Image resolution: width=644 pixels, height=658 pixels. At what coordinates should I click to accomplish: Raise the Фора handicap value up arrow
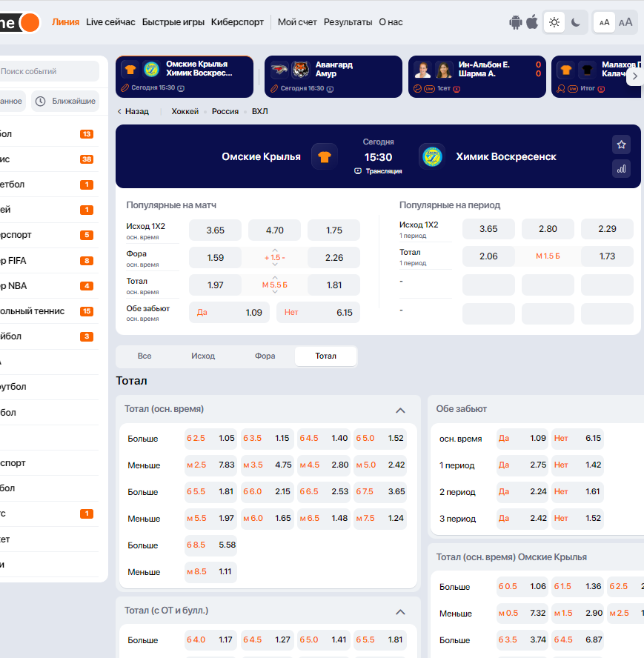point(275,250)
